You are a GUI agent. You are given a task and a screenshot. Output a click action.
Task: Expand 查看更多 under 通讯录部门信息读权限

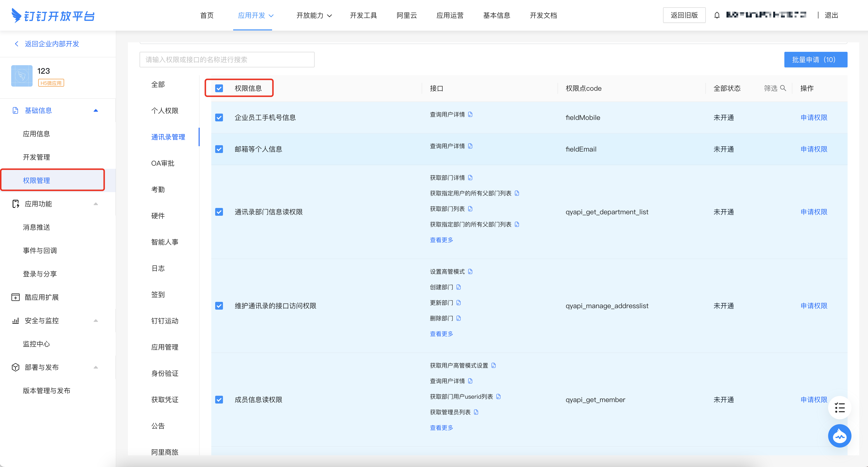(441, 240)
